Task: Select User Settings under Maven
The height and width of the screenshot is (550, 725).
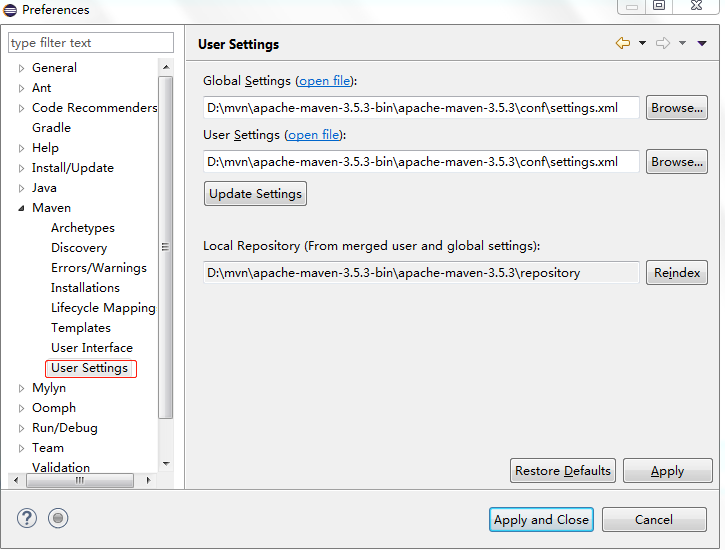Action: click(90, 368)
